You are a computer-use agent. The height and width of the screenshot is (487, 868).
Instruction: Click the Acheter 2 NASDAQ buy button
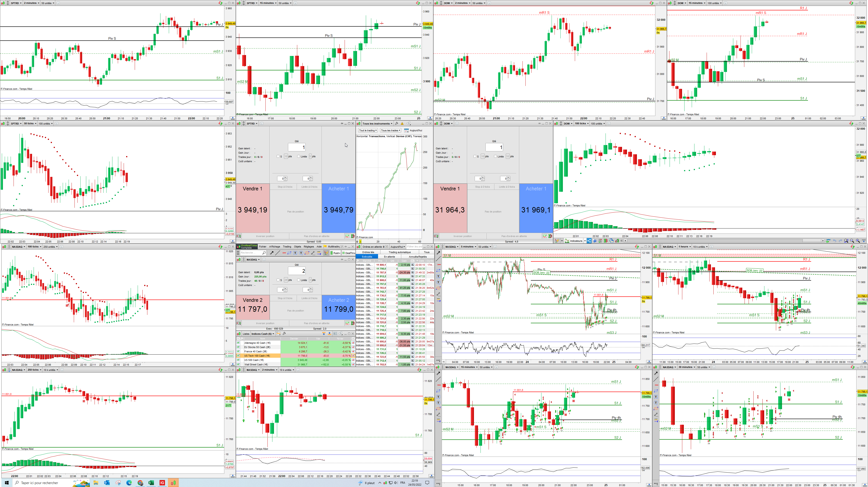pyautogui.click(x=338, y=307)
